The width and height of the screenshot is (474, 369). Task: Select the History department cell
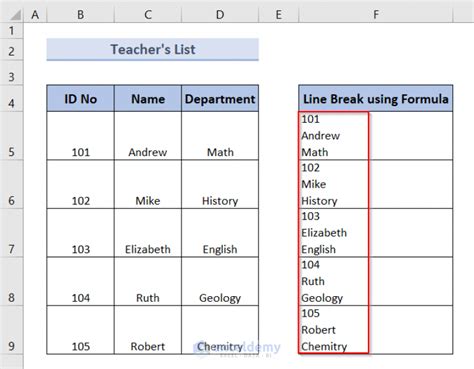[x=220, y=184]
